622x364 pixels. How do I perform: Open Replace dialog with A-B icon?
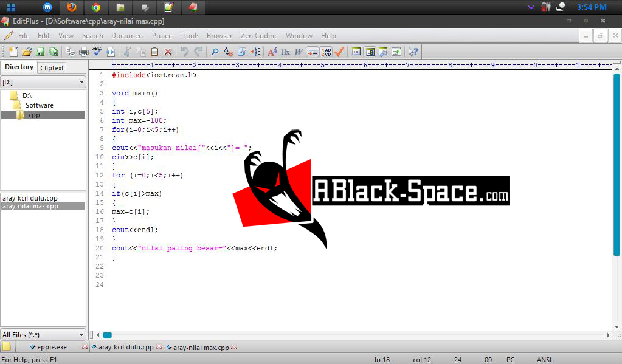point(228,52)
